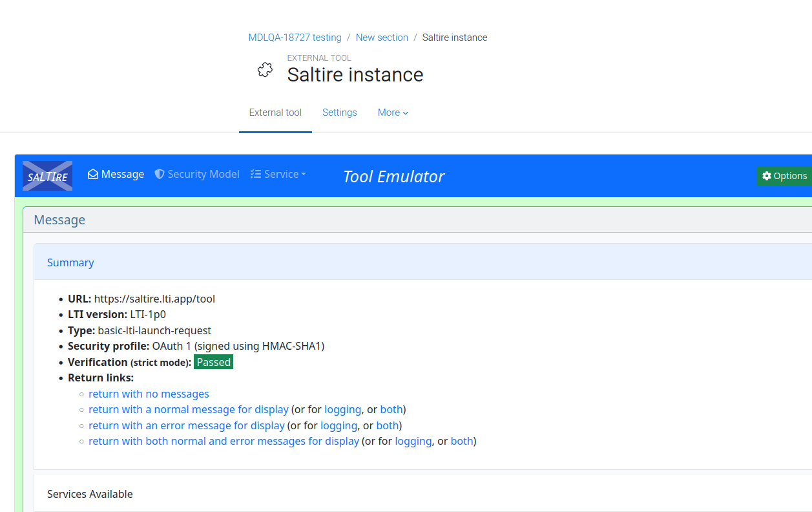Open the MDLQA-18727 testing breadcrumb link
Screen dimensions: 812x512
pyautogui.click(x=295, y=37)
